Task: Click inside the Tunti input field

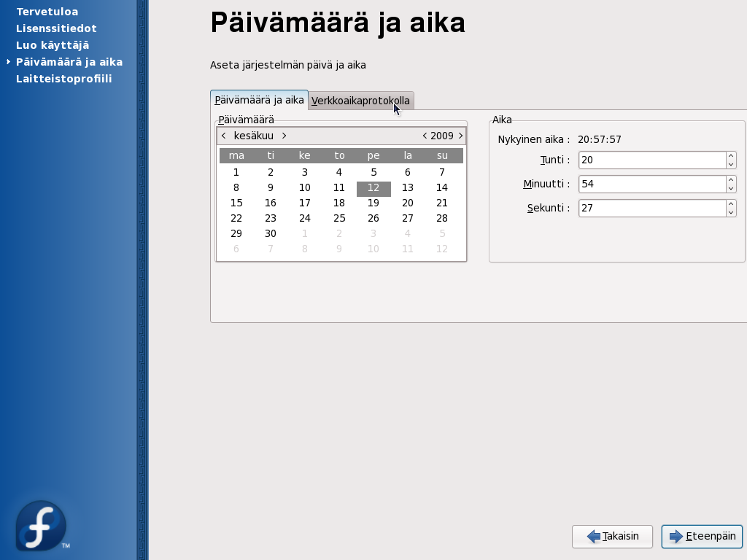Action: point(651,160)
